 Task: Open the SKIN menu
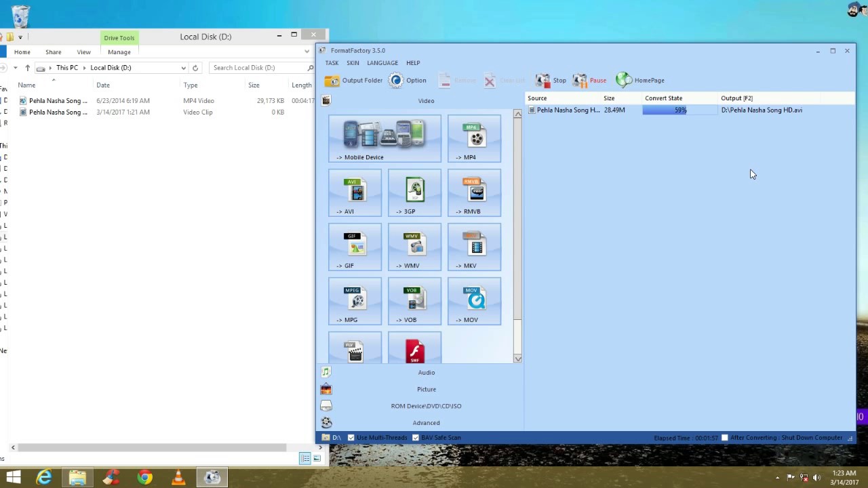(353, 63)
